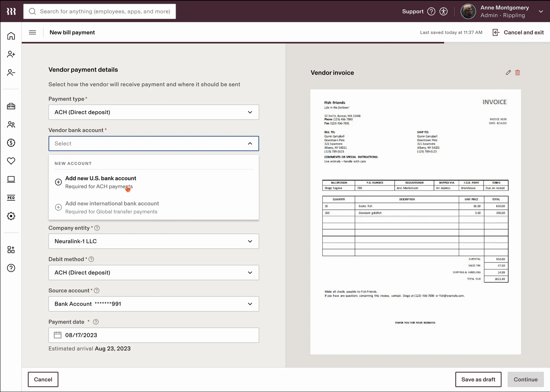Click the Payment date info icon
This screenshot has width=550, height=392.
[x=96, y=322]
